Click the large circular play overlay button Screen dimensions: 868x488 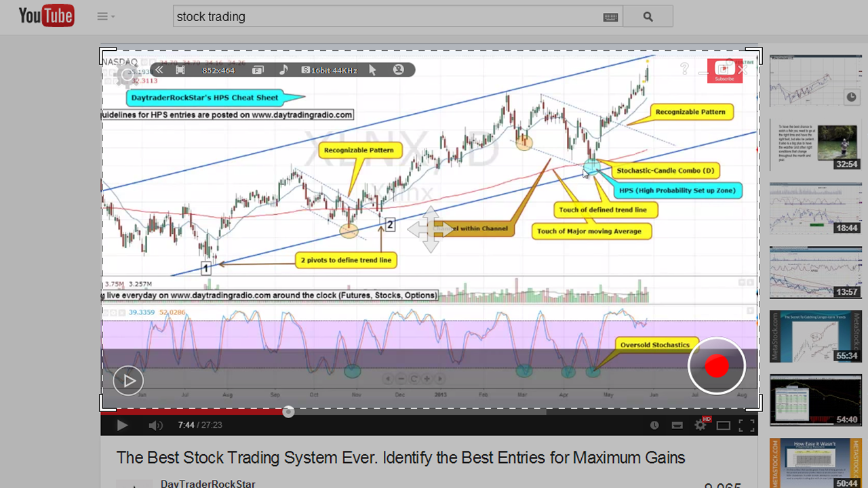click(x=128, y=381)
